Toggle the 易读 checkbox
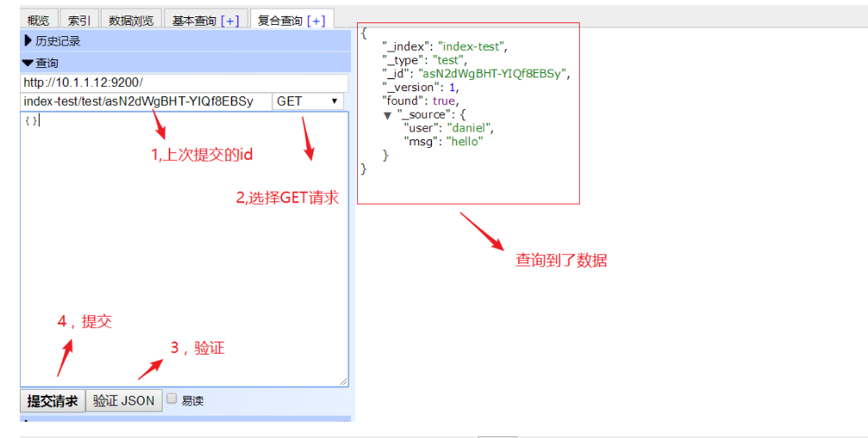The height and width of the screenshot is (438, 868). [x=171, y=398]
